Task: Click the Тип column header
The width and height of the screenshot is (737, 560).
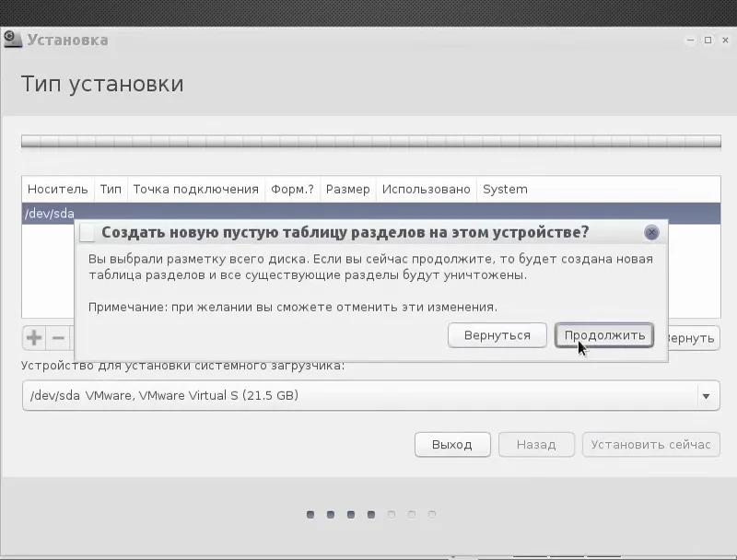Action: [x=111, y=190]
